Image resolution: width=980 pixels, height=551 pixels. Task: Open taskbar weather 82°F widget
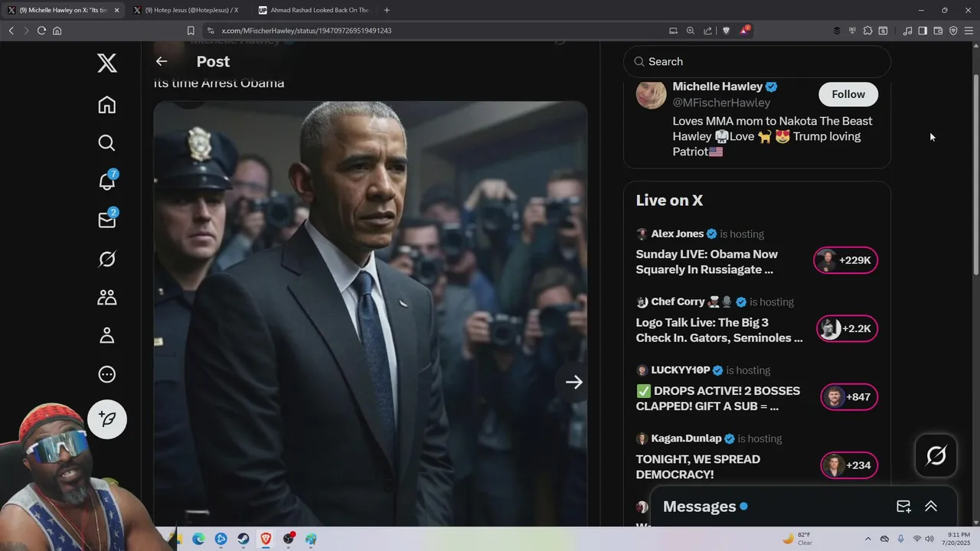tap(798, 539)
